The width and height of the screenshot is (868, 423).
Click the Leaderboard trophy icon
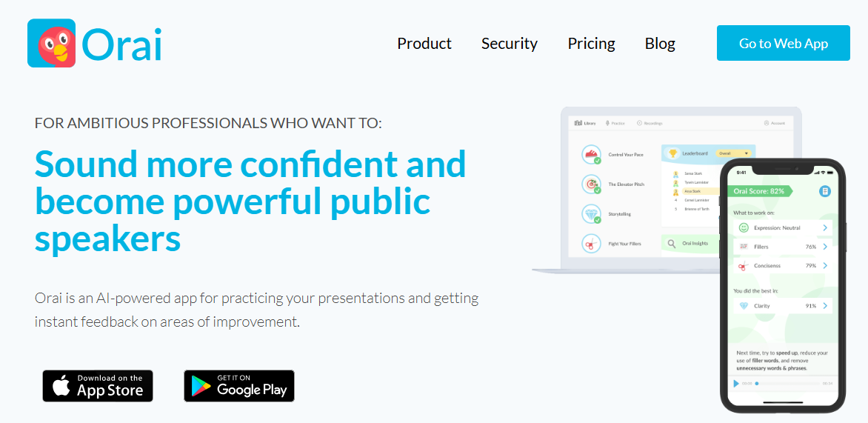[x=672, y=153]
